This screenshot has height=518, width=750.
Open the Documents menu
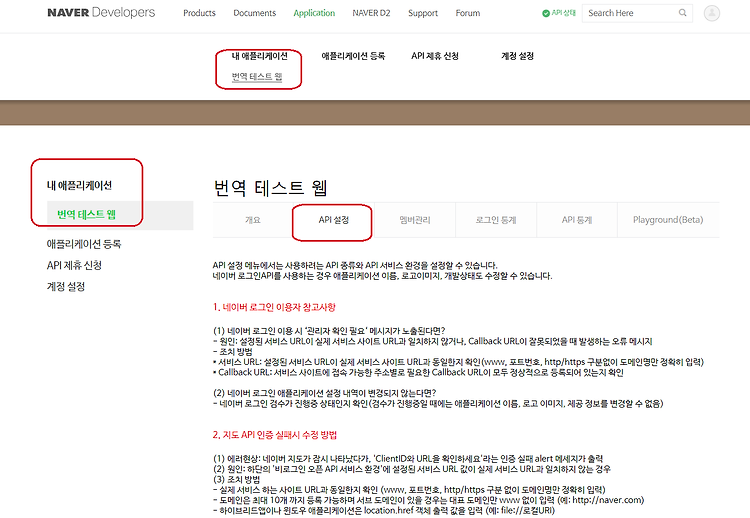click(254, 13)
